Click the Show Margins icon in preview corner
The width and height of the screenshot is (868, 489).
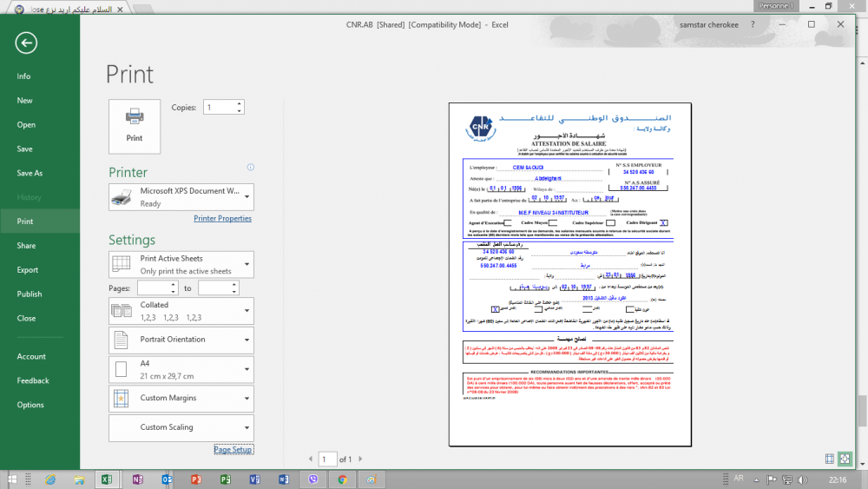(829, 459)
